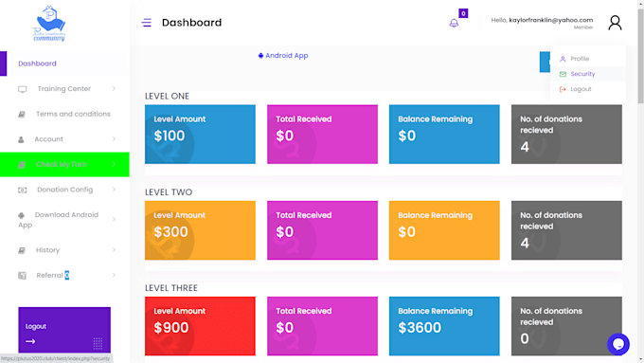Click Level Two Level Amount $300 card
Screen dimensions: 644x363
pyautogui.click(x=200, y=230)
